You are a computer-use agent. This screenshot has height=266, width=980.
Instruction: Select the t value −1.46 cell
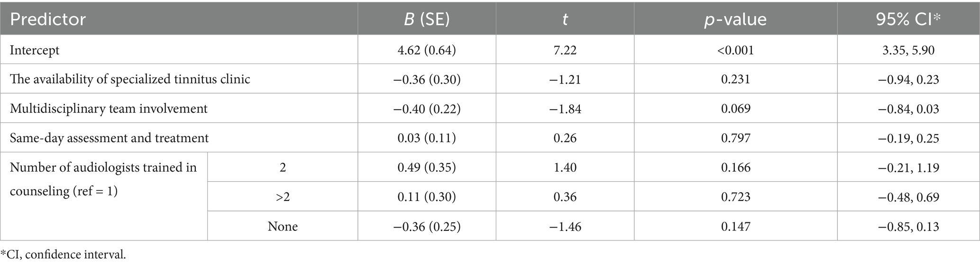click(x=565, y=226)
